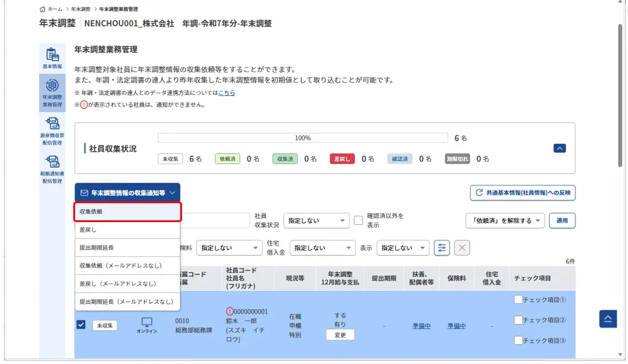This screenshot has width=628, height=364.
Task: Click the clear filter X icon
Action: pyautogui.click(x=462, y=248)
